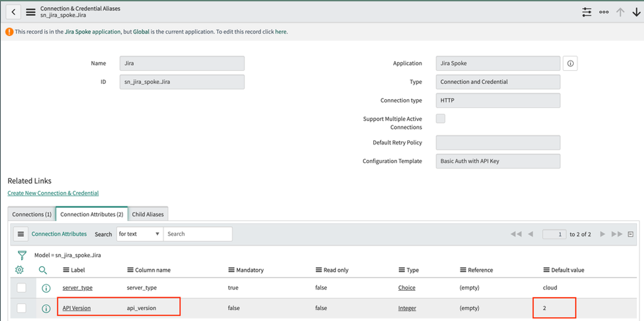This screenshot has height=321, width=644.
Task: Click the Connection type field HTTP
Action: [498, 100]
